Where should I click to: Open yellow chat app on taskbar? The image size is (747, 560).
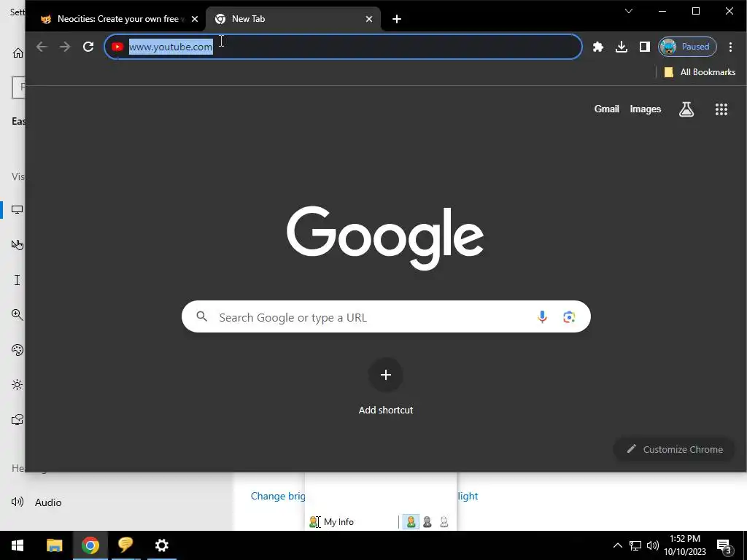(x=125, y=545)
